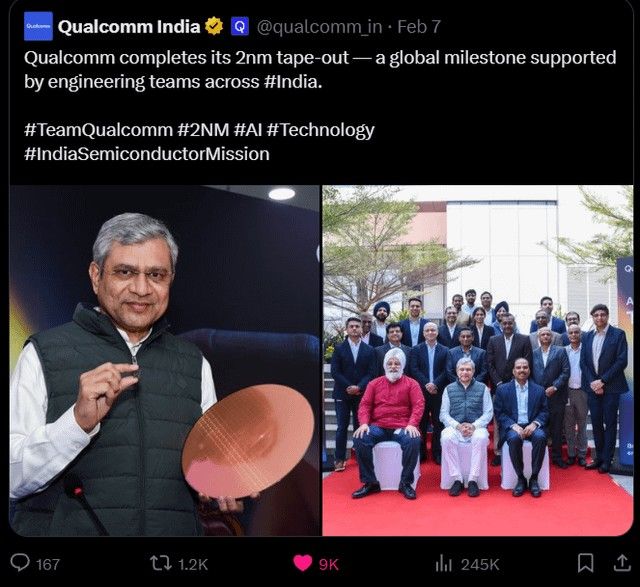
Task: Open the #IndiaSemiconductorMission hashtag
Action: pyautogui.click(x=147, y=154)
